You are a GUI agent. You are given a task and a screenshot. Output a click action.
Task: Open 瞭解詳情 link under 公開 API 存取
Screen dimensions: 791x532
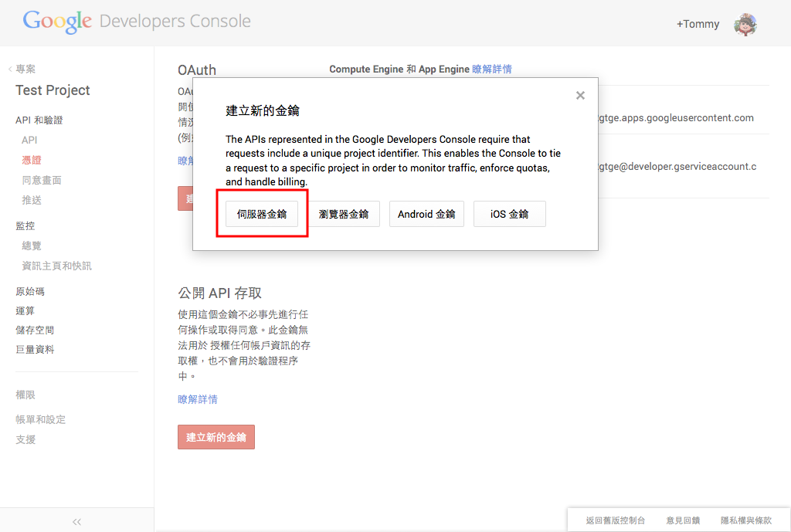198,399
